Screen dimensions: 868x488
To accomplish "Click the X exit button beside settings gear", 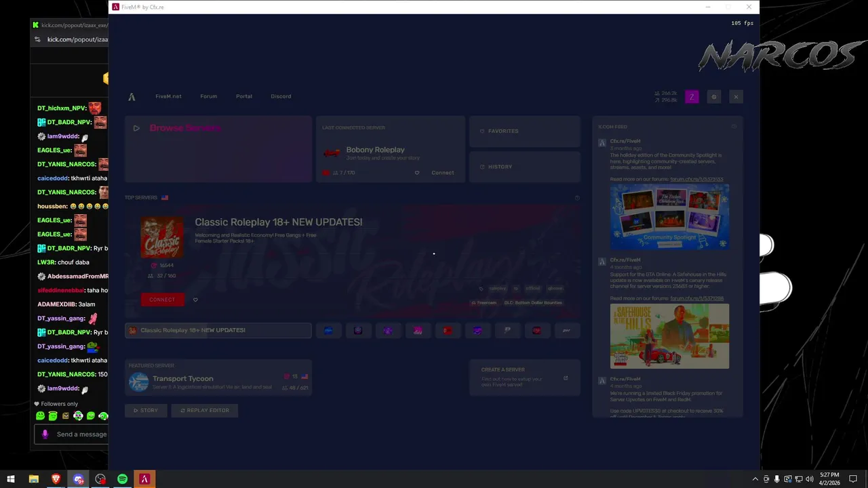I will (x=736, y=97).
